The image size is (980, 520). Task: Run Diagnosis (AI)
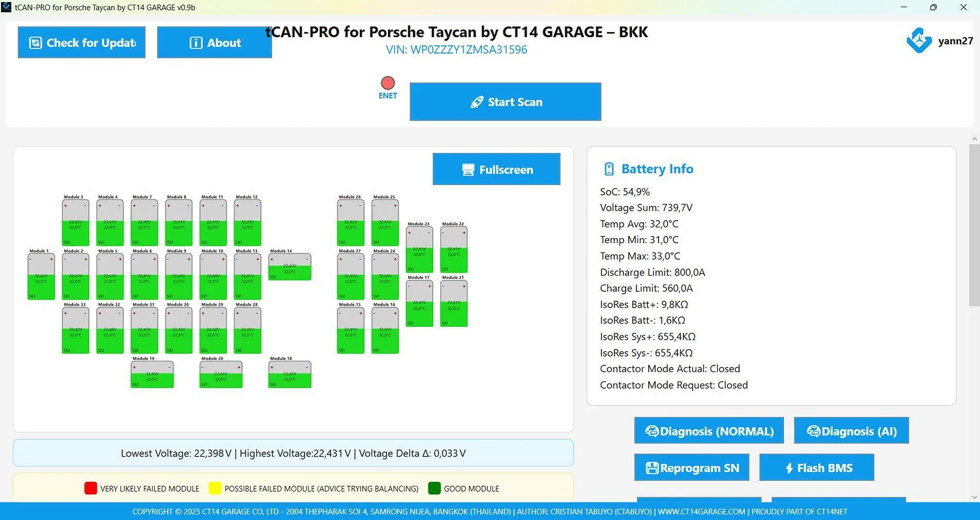(x=852, y=431)
